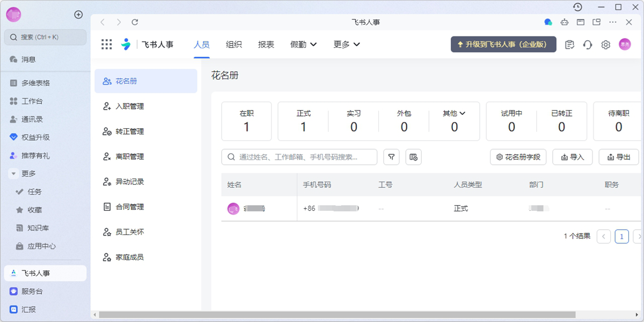Reload the page with the refresh icon
Image resolution: width=644 pixels, height=322 pixels.
(135, 22)
